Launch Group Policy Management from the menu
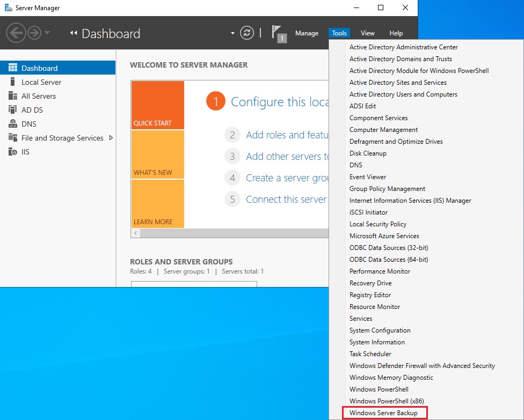Viewport: 524px width, 420px height. tap(387, 189)
